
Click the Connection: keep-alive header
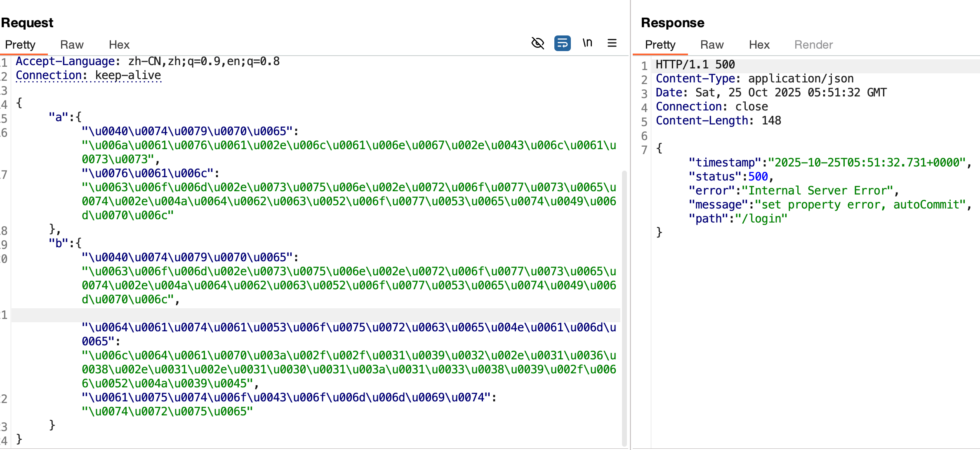(88, 75)
